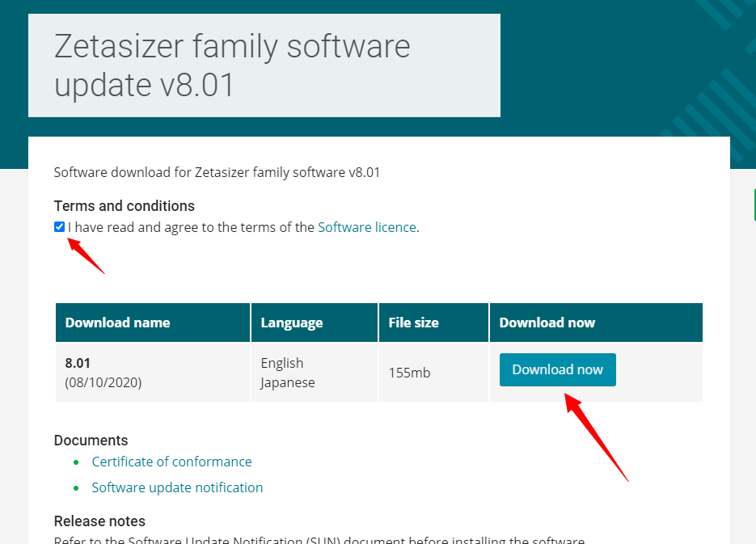Open the Software licence link
The image size is (756, 544).
pyautogui.click(x=367, y=227)
